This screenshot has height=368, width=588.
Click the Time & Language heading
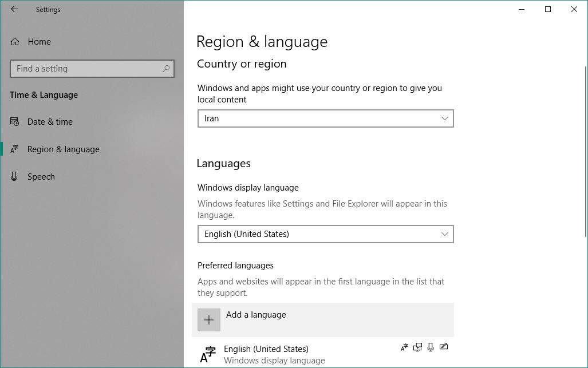pyautogui.click(x=44, y=95)
